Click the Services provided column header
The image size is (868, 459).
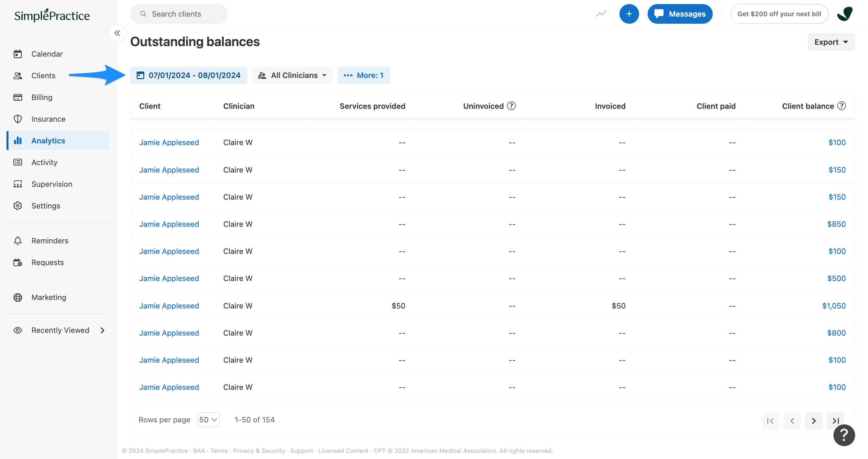(372, 106)
